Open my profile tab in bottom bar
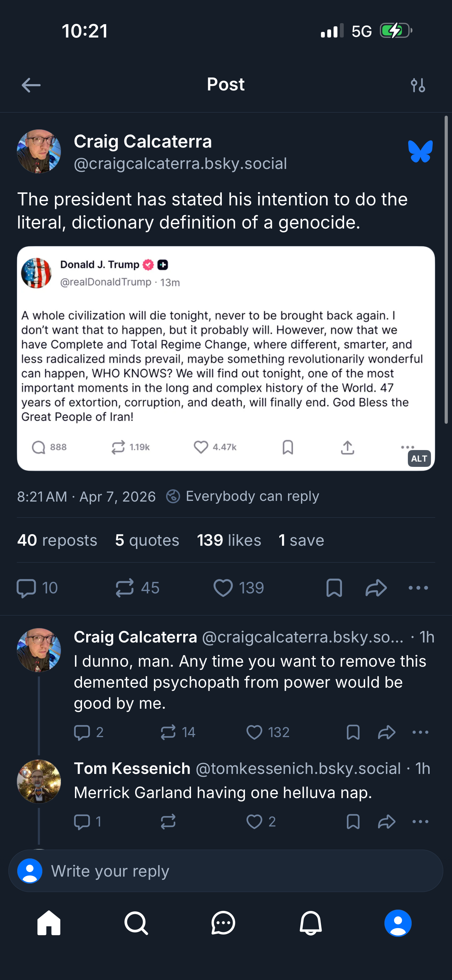The height and width of the screenshot is (980, 452). pyautogui.click(x=398, y=923)
